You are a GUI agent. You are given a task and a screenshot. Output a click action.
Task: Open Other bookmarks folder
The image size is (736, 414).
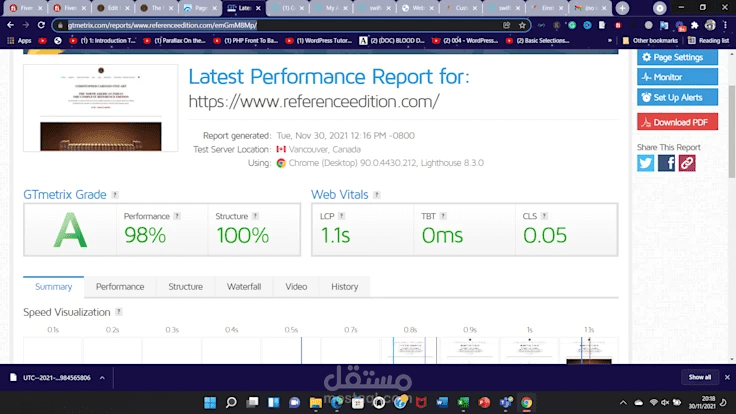click(x=650, y=41)
